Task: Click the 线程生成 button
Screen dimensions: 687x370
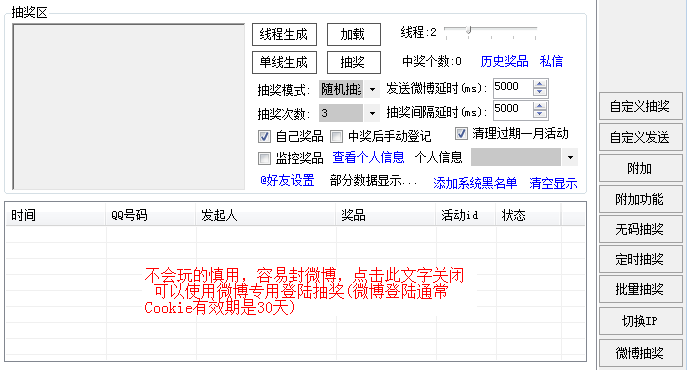Action: tap(284, 34)
